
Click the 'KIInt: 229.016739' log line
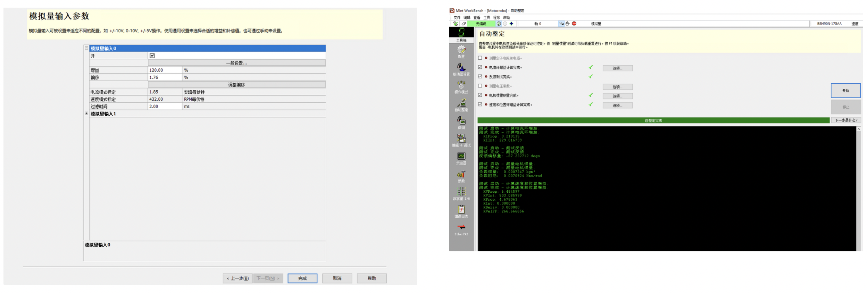click(502, 140)
